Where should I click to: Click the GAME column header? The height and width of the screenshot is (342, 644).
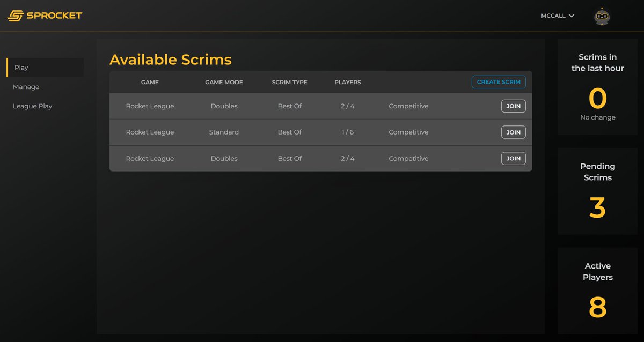click(x=150, y=83)
